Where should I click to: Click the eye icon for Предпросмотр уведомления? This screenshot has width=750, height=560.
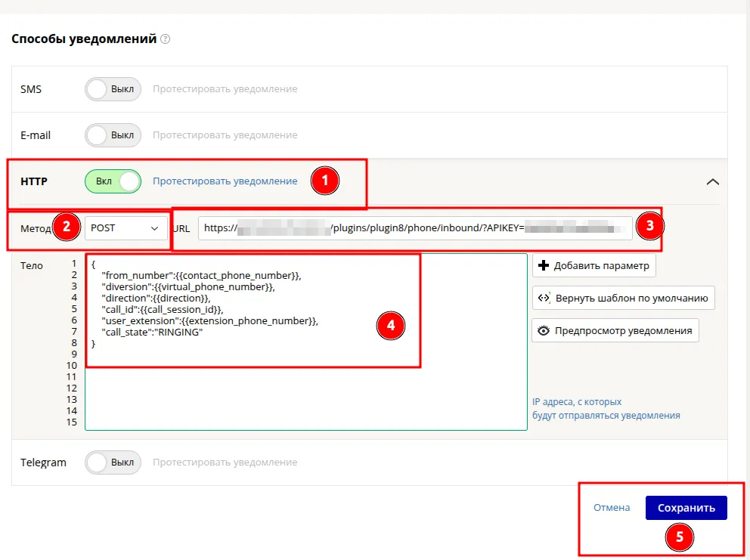(544, 330)
